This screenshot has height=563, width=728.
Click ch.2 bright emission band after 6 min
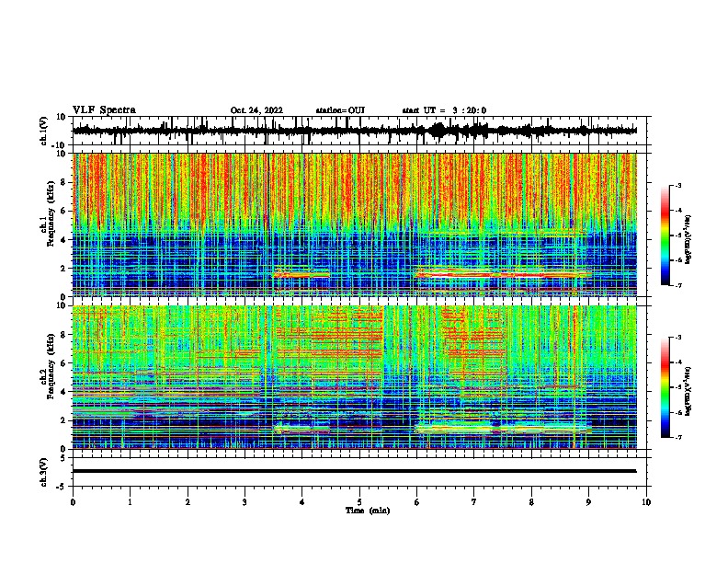(x=503, y=430)
